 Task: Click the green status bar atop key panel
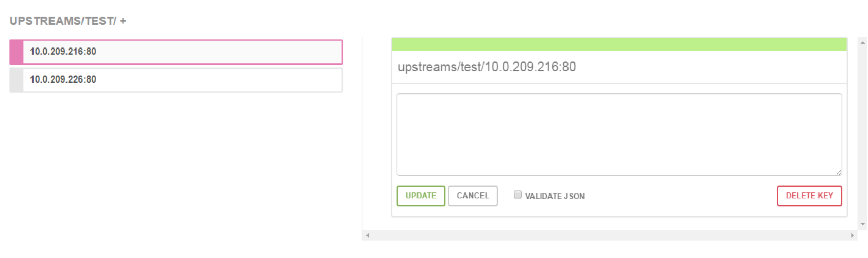619,44
